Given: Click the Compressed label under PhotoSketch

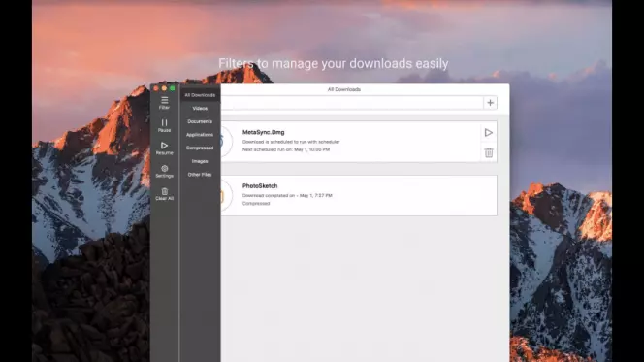Looking at the screenshot, I should [x=256, y=204].
